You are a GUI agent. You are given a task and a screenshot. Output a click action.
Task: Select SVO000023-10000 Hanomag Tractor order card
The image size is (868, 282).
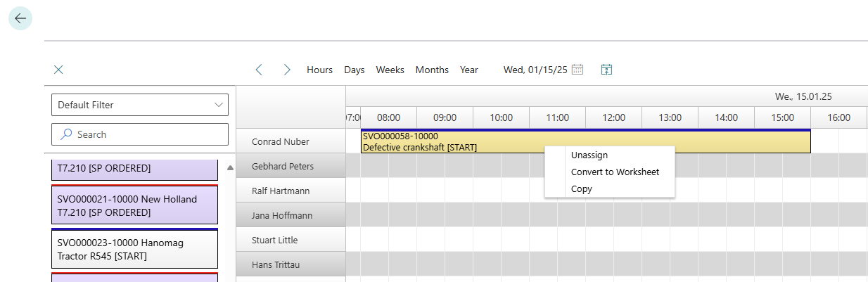(x=134, y=249)
